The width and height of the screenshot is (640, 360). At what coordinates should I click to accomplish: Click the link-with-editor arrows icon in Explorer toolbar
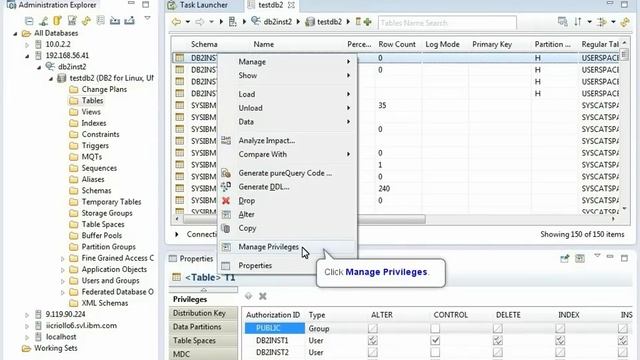86,20
